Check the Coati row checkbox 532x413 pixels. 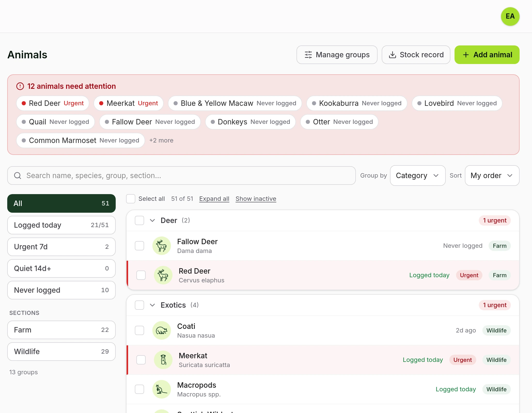(139, 330)
